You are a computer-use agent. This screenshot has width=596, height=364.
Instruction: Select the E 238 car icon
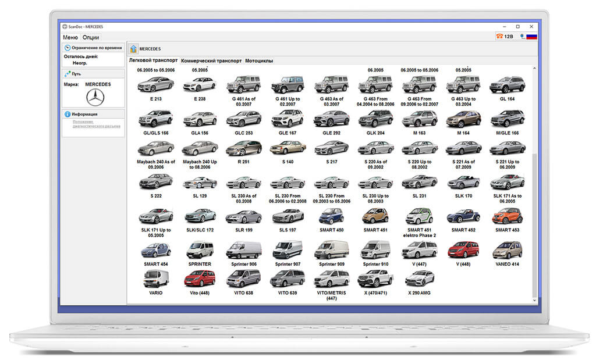click(200, 85)
